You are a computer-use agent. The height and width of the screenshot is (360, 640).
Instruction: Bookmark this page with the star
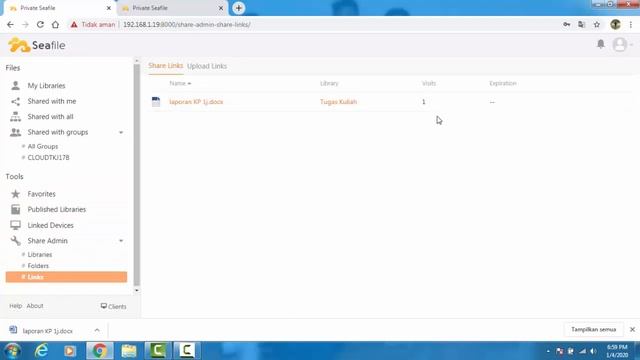click(x=597, y=24)
